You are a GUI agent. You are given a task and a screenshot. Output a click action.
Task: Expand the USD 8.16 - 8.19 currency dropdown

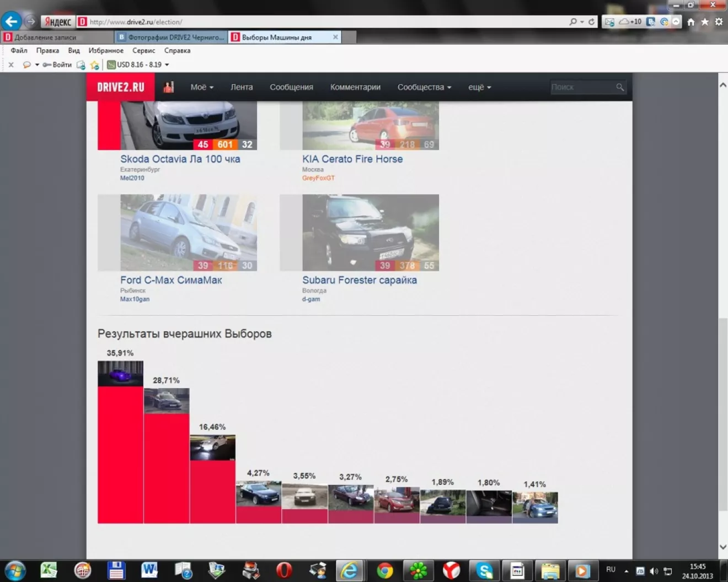coord(167,65)
